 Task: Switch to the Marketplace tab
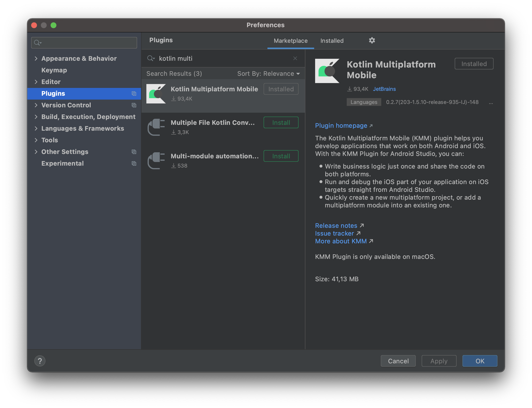click(291, 41)
